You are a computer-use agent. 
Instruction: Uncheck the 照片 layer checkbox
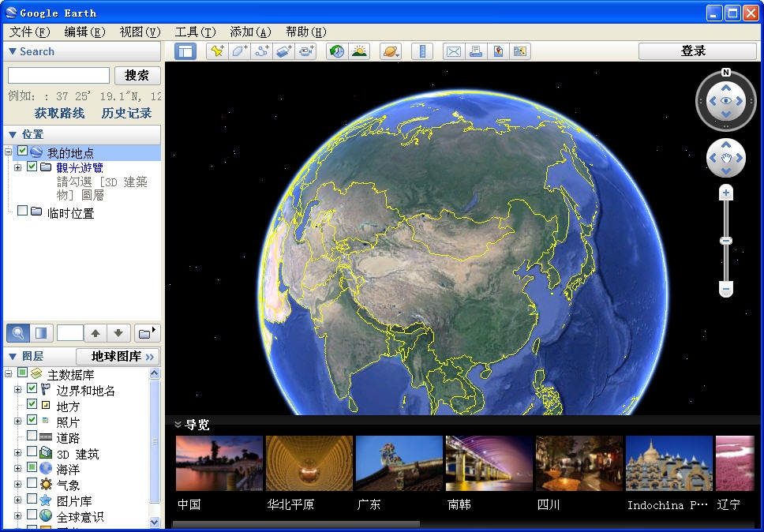32,420
